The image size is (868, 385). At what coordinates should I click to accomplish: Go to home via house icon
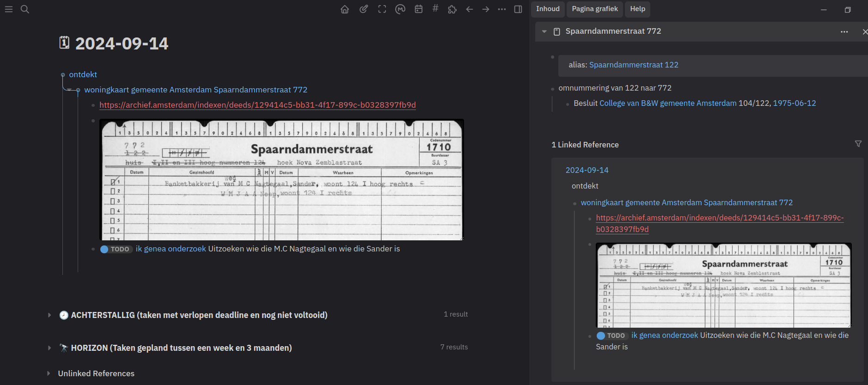pos(345,9)
